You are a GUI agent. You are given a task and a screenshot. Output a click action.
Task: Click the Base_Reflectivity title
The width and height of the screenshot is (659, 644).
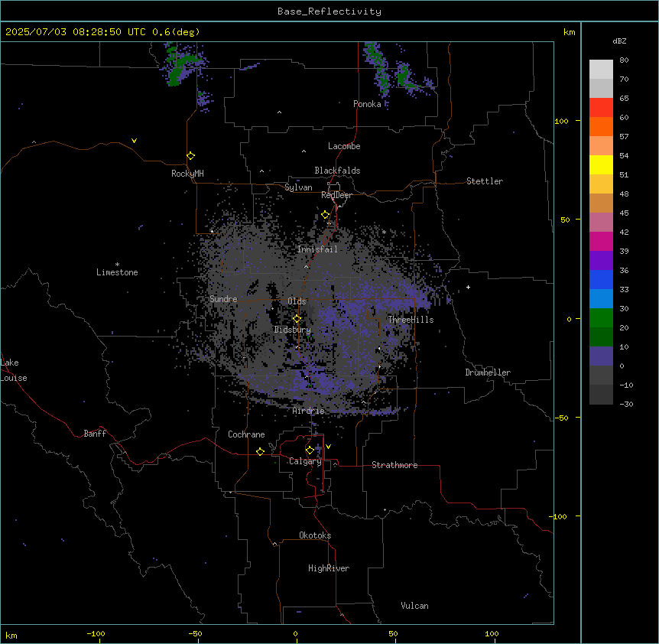click(x=329, y=11)
